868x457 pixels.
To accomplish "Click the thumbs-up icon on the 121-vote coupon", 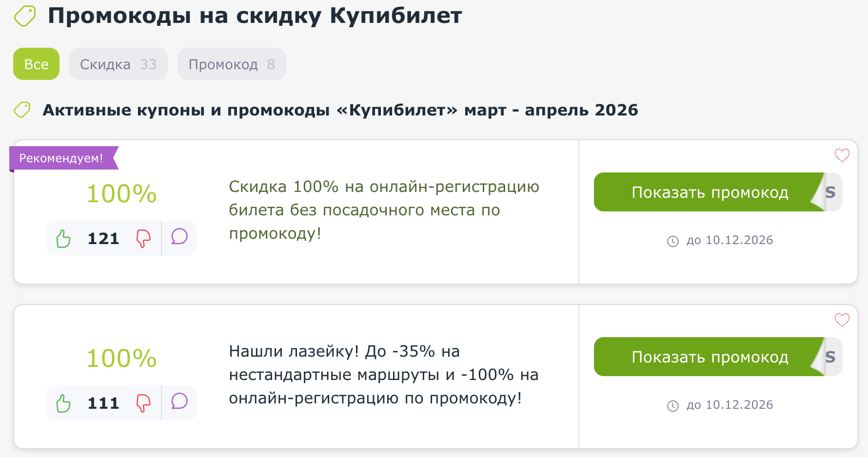I will pos(63,238).
